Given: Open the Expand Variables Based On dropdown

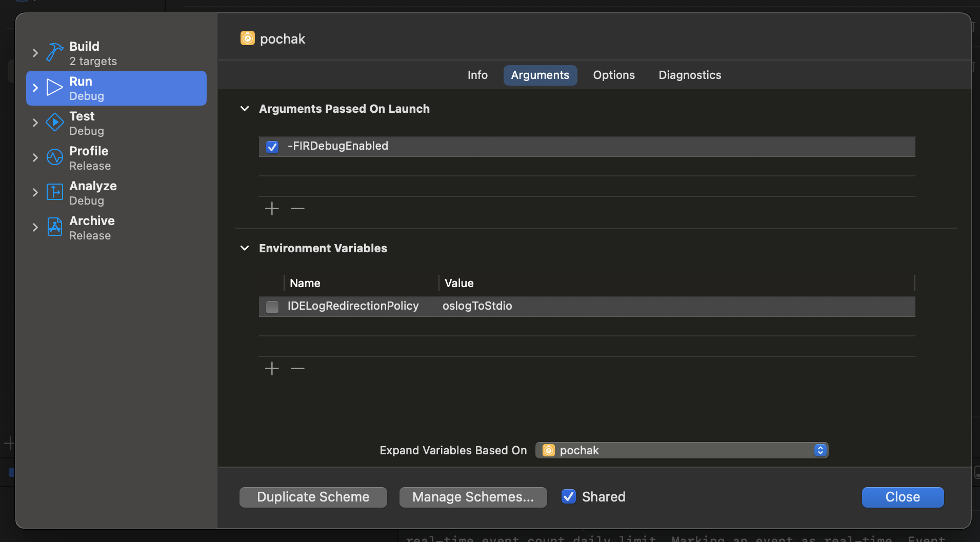Looking at the screenshot, I should [x=682, y=450].
